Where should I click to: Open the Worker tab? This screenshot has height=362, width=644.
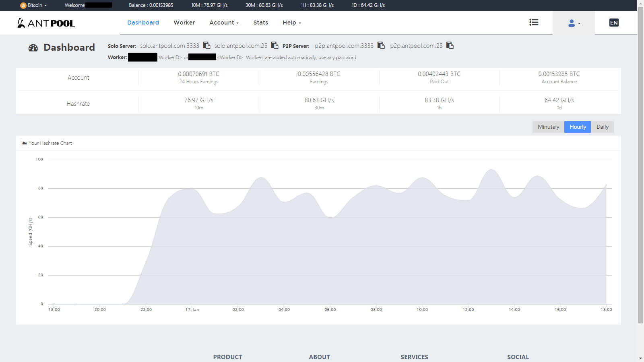[184, 23]
